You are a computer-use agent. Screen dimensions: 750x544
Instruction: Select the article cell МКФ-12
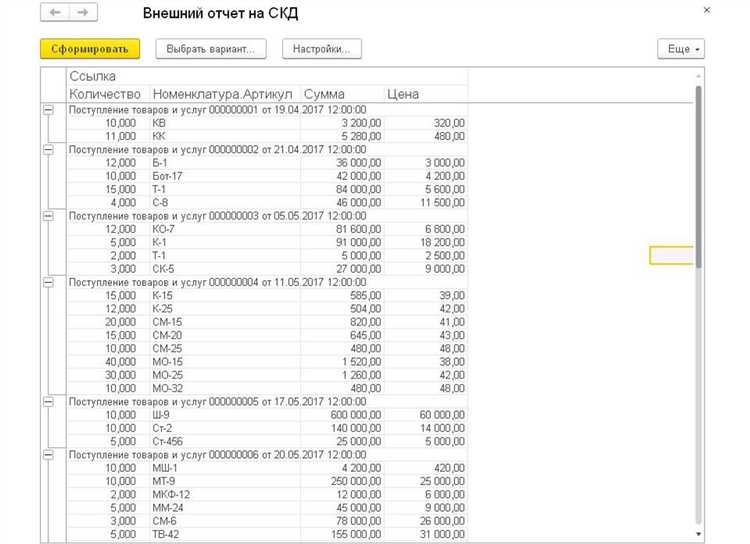coord(225,495)
